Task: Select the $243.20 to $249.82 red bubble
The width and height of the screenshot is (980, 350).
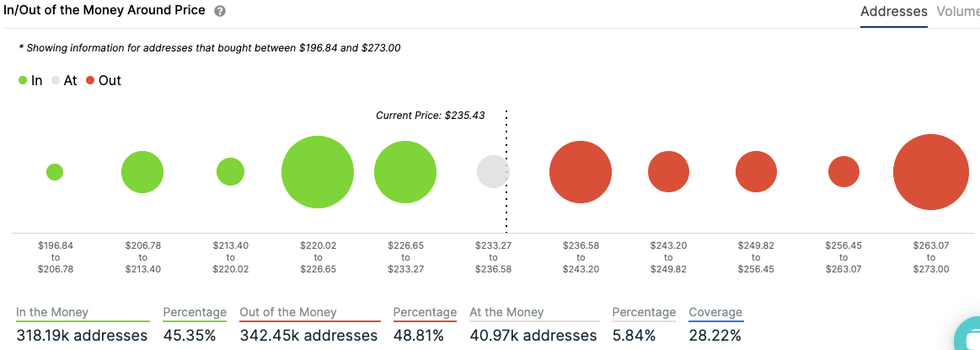Action: tap(668, 172)
